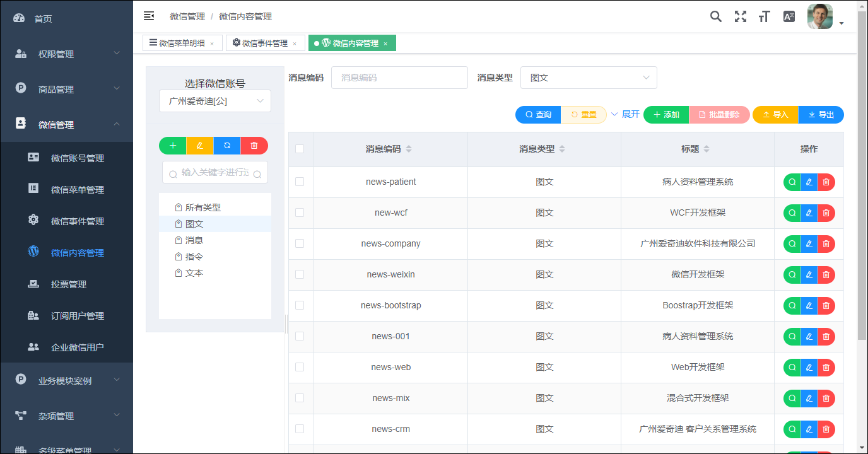Click the user avatar photo
This screenshot has width=868, height=454.
(820, 16)
